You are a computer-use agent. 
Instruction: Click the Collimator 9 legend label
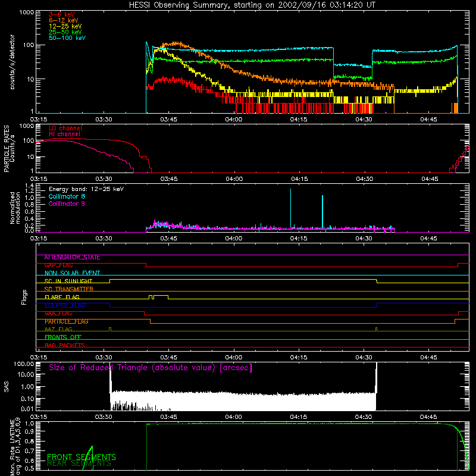pos(67,203)
